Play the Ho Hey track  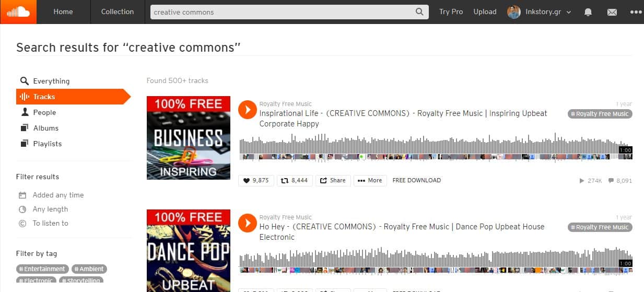coord(247,223)
